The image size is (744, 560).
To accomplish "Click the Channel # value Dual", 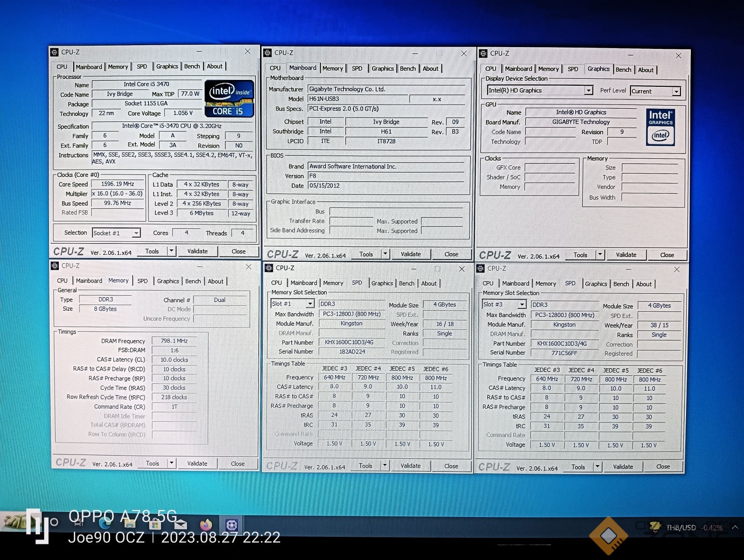I will coord(220,300).
